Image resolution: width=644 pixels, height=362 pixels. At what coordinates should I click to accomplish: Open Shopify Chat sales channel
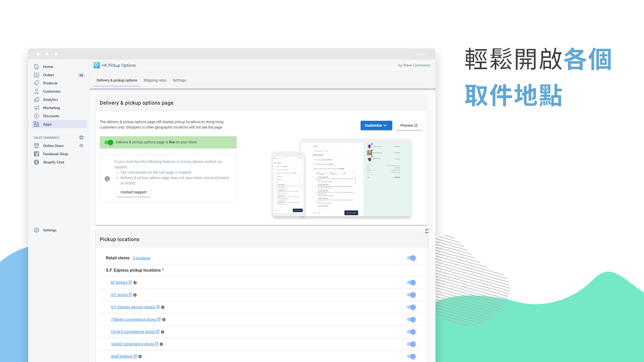point(54,162)
